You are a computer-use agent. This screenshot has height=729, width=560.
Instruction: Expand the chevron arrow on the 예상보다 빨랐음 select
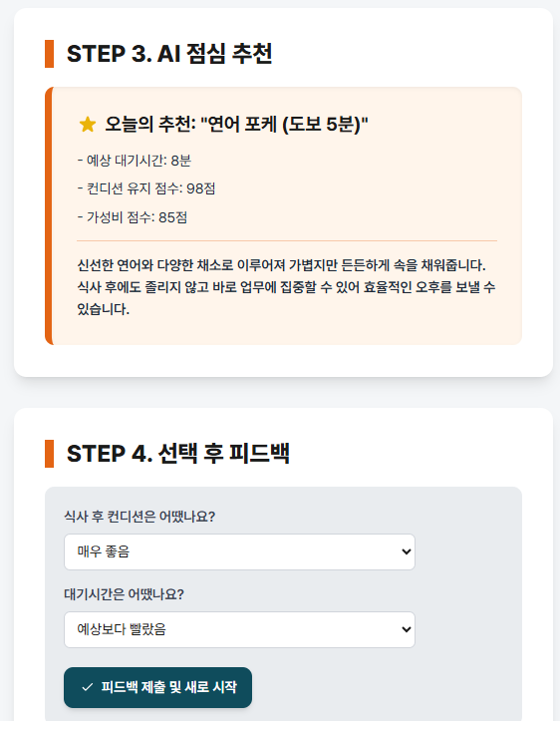click(x=406, y=629)
